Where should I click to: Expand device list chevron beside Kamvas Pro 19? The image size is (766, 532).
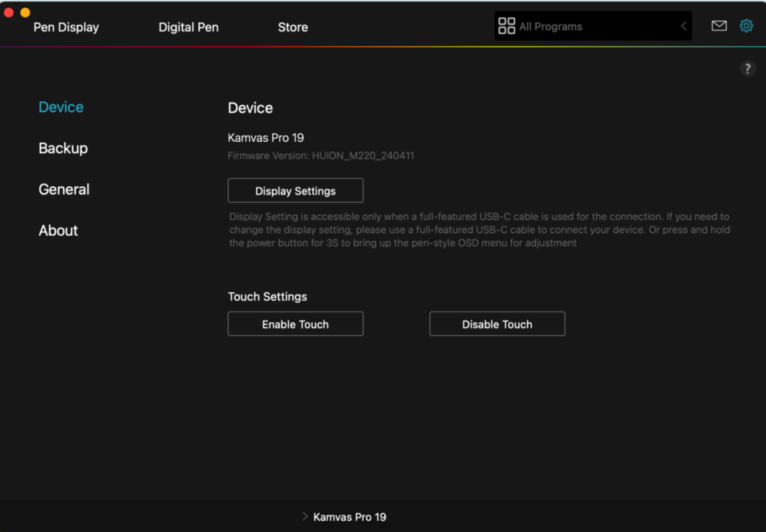[x=305, y=516]
